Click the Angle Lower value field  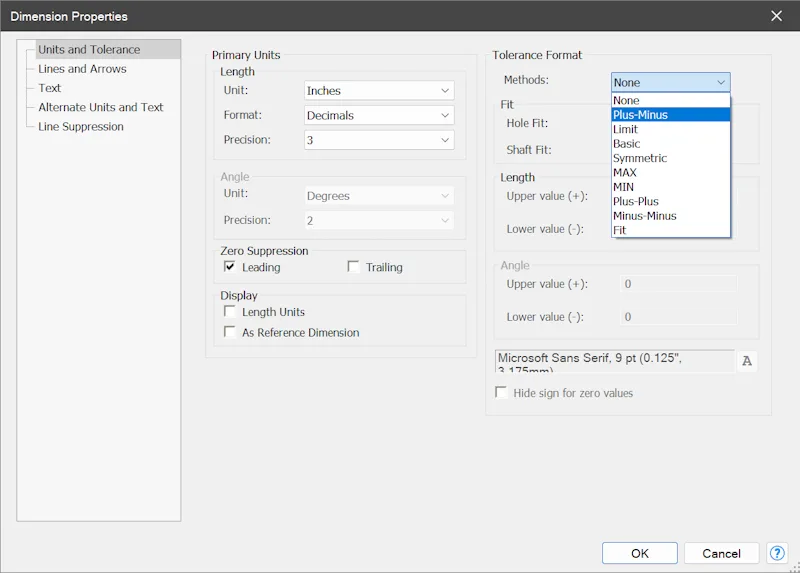679,317
